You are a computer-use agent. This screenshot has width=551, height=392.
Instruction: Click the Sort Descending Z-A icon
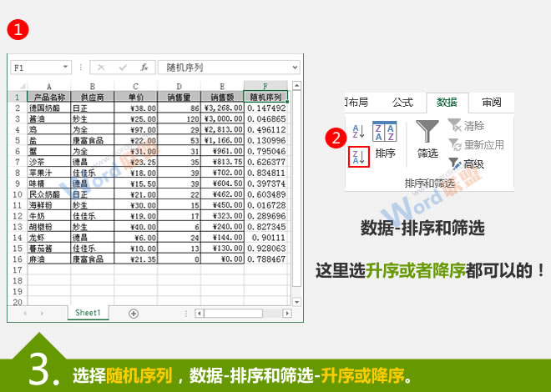359,157
